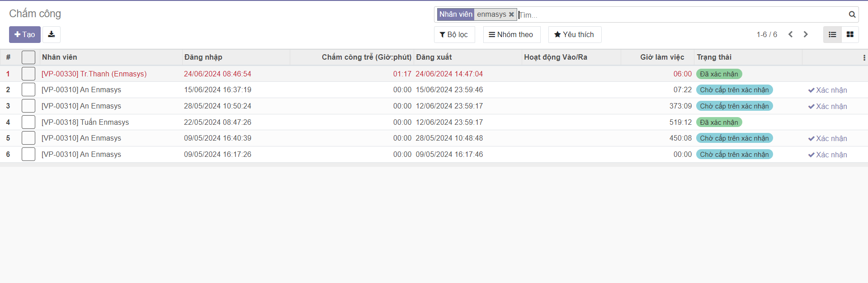The image size is (868, 283).
Task: Switch to kanban view icon
Action: pyautogui.click(x=850, y=34)
